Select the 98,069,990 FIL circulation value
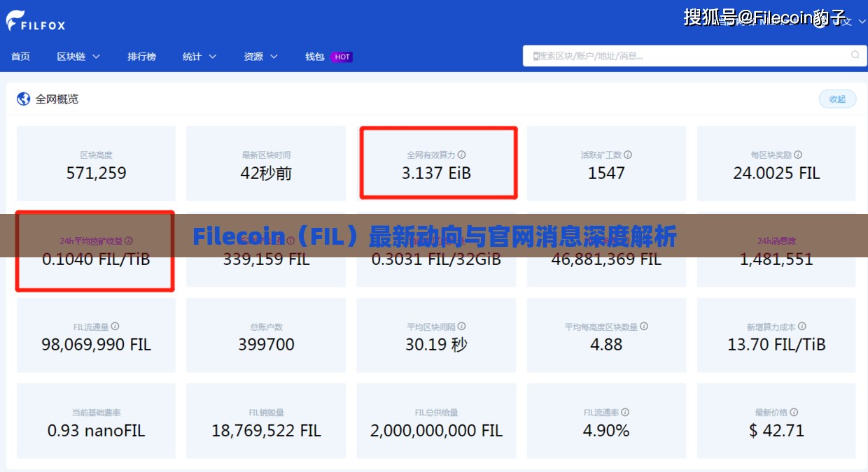Image resolution: width=868 pixels, height=472 pixels. (x=97, y=345)
